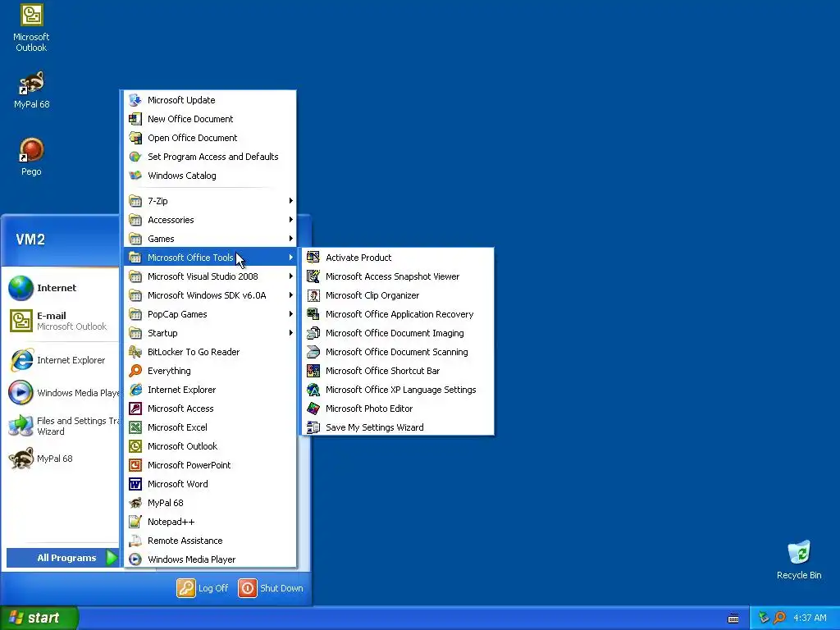This screenshot has height=630, width=840.
Task: Choose New Office Document
Action: point(210,119)
